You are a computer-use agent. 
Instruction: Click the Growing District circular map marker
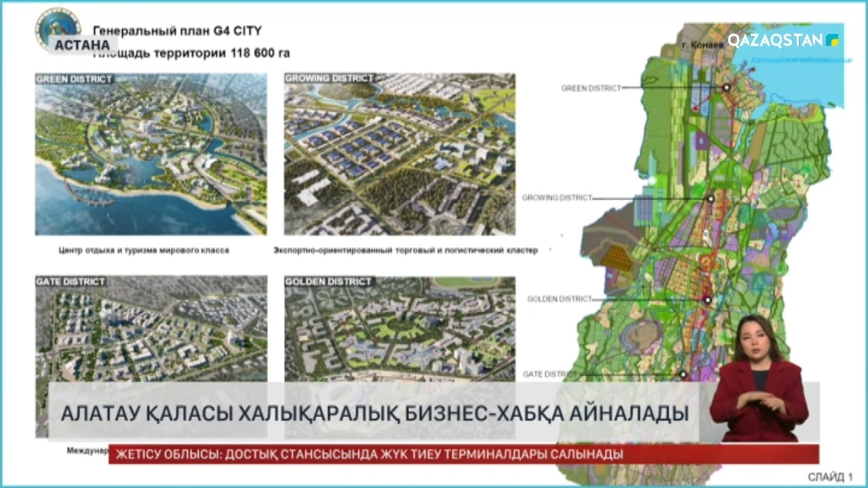click(x=711, y=199)
